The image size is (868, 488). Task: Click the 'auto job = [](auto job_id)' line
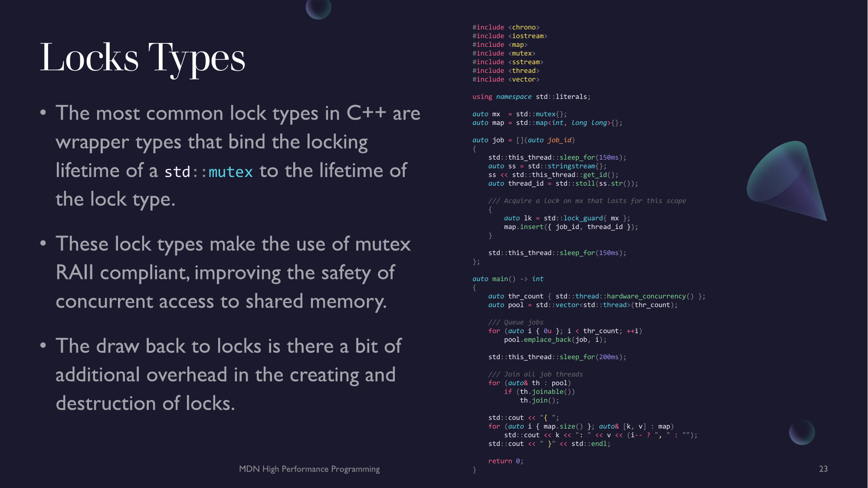pyautogui.click(x=524, y=140)
